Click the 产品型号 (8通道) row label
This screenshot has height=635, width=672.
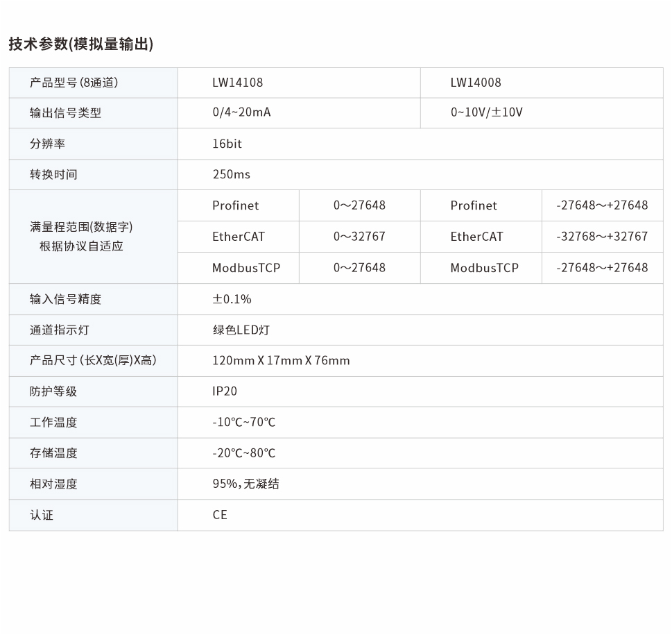[x=74, y=83]
